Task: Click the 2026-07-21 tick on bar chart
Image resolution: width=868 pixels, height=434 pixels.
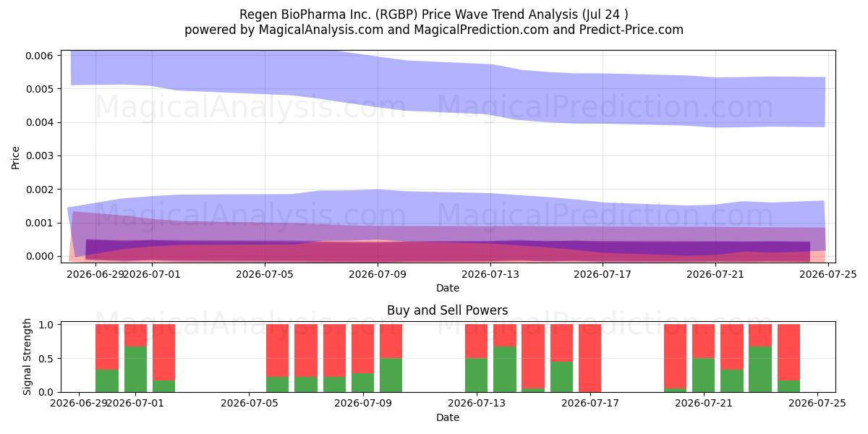Action: tap(704, 403)
